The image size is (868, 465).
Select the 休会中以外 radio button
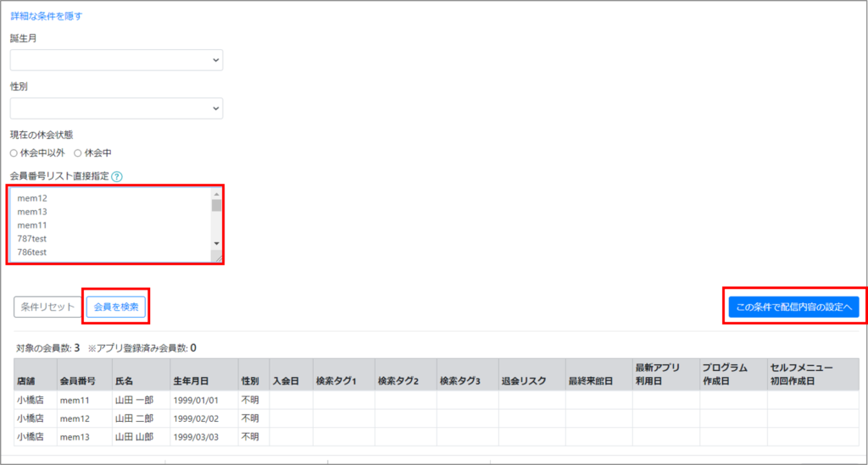pos(14,153)
